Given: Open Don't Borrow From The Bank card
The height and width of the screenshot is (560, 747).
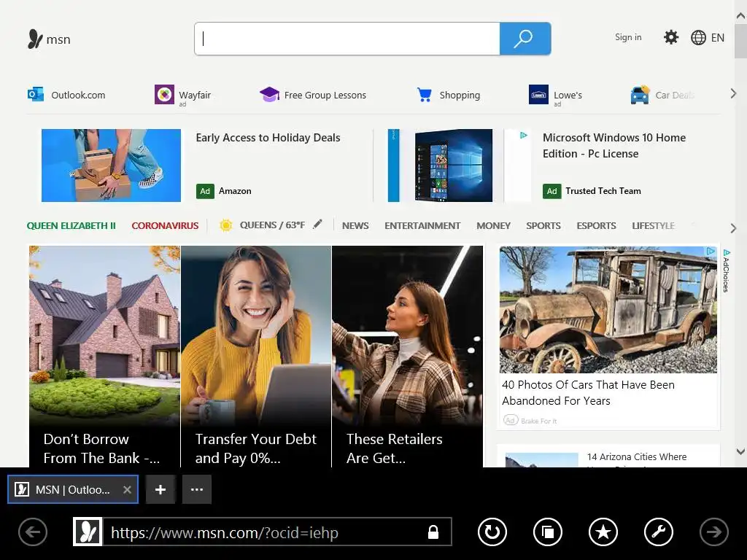Looking at the screenshot, I should tap(105, 356).
